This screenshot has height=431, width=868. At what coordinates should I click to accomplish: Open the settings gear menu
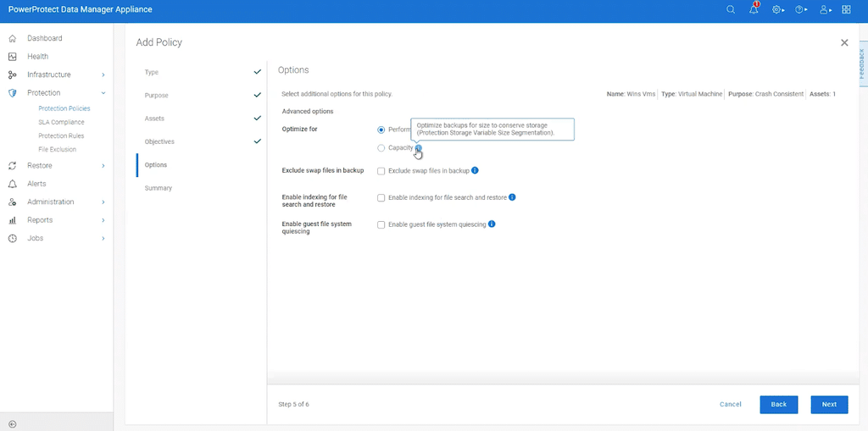[x=778, y=9]
